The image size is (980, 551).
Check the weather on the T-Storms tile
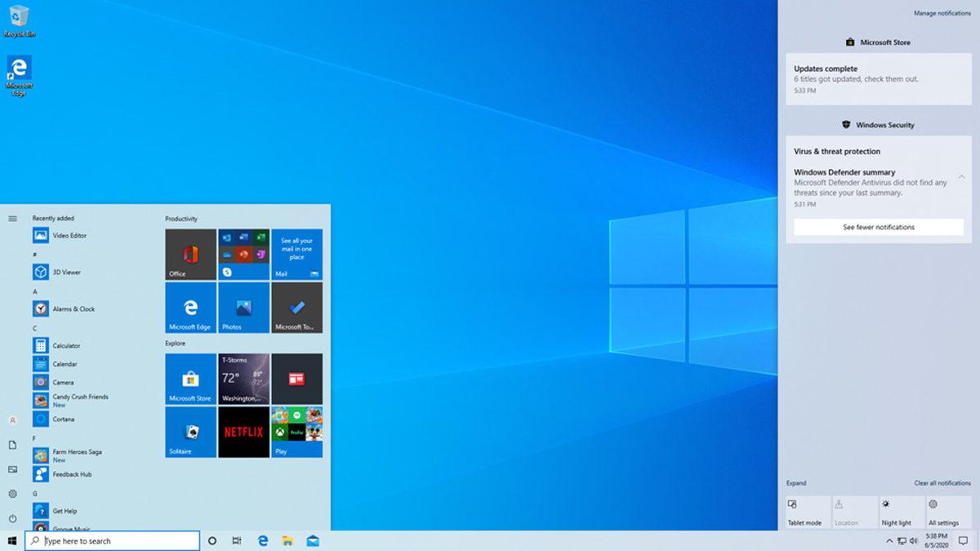[242, 378]
